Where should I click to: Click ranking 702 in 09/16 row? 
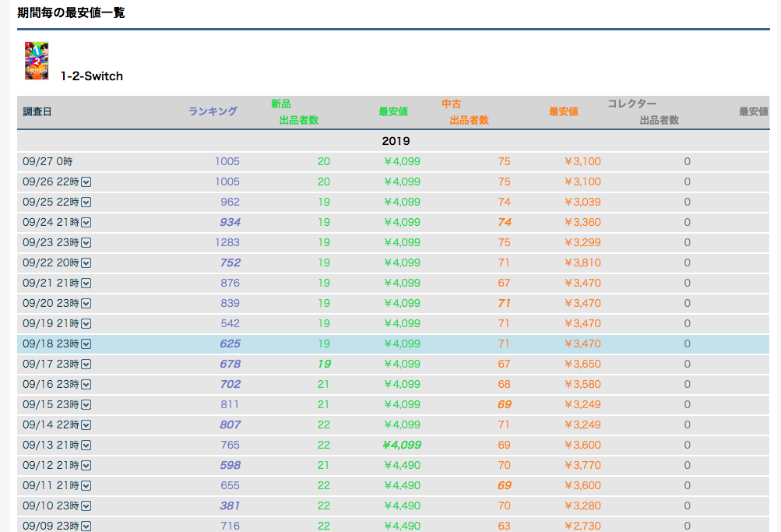pos(230,384)
